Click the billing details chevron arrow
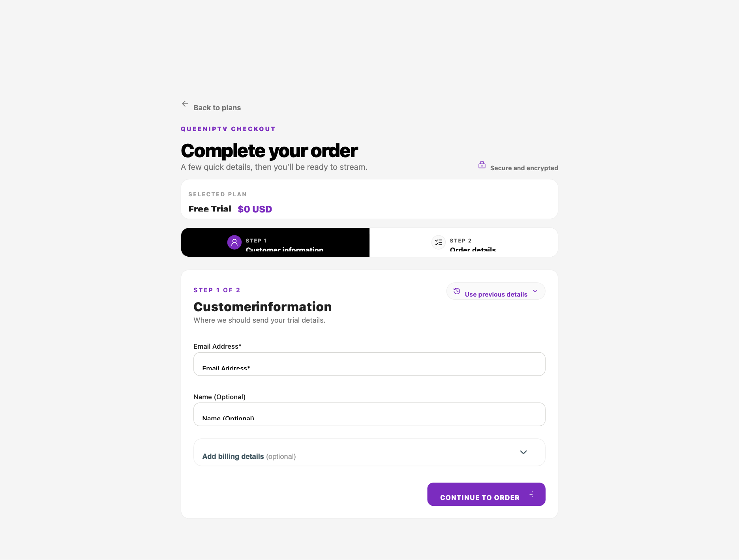 (x=523, y=452)
